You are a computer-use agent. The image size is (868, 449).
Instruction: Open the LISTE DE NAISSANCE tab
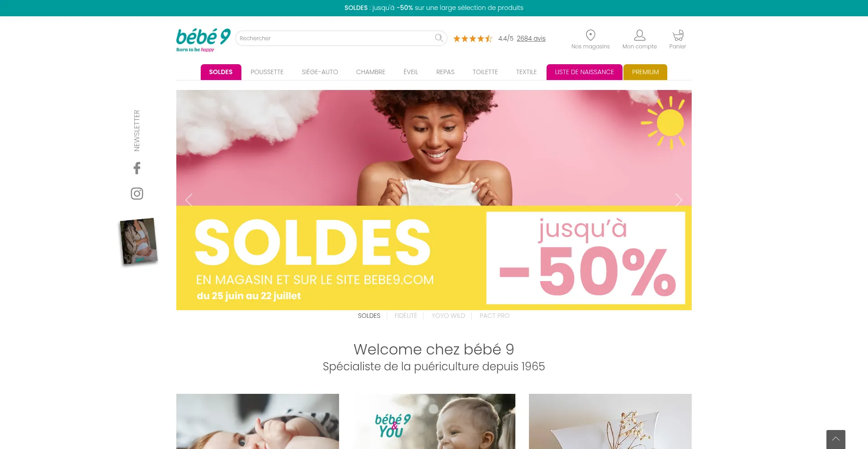584,72
